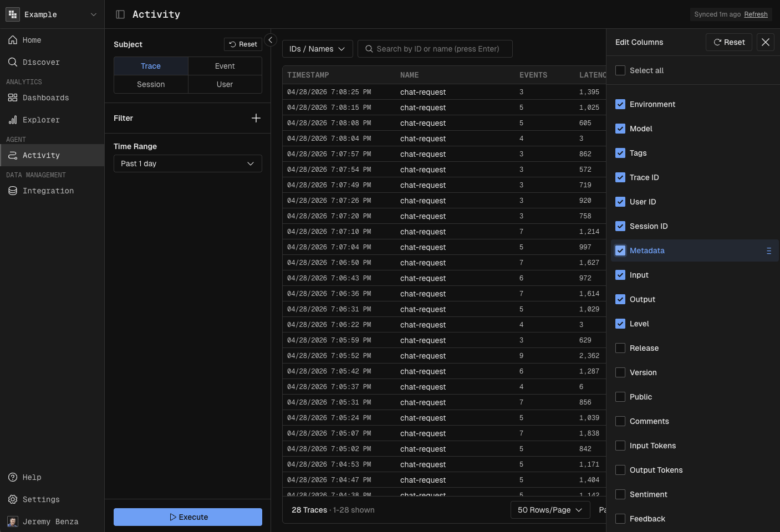Click the Refresh sync link

tap(756, 14)
